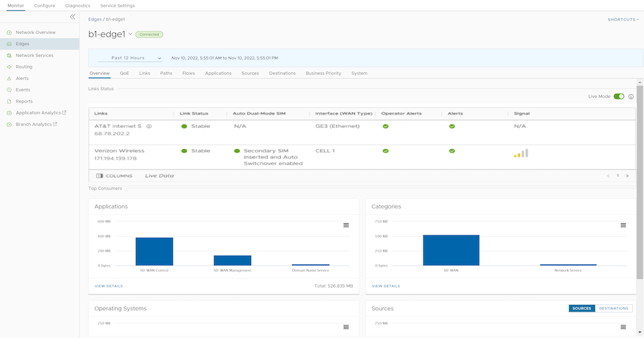Click the Edges breadcrumb link
The height and width of the screenshot is (338, 644).
(x=95, y=19)
